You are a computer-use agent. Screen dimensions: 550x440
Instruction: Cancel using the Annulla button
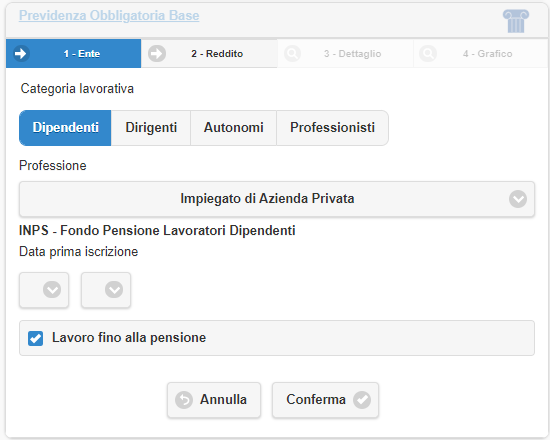214,400
